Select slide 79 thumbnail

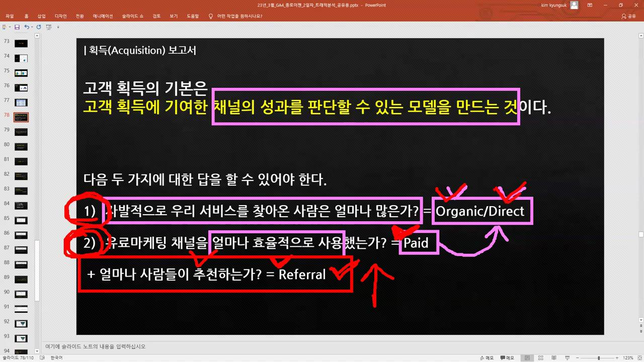point(21,132)
